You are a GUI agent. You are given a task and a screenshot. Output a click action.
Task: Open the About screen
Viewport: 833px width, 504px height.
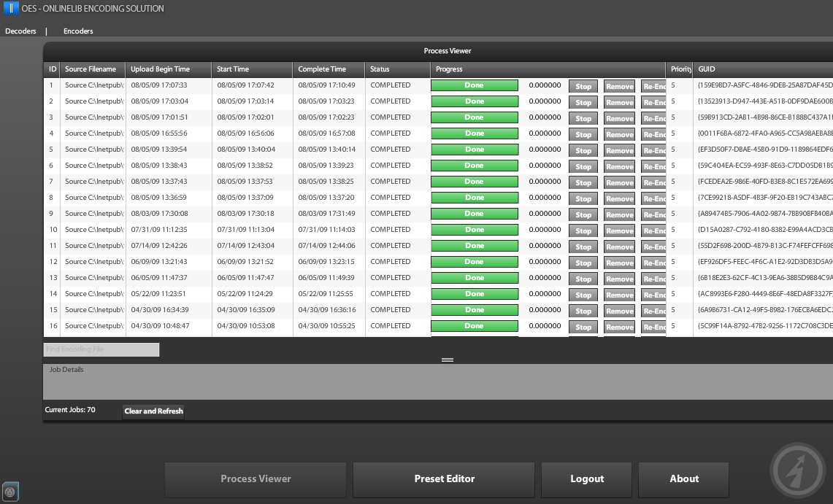pos(683,479)
